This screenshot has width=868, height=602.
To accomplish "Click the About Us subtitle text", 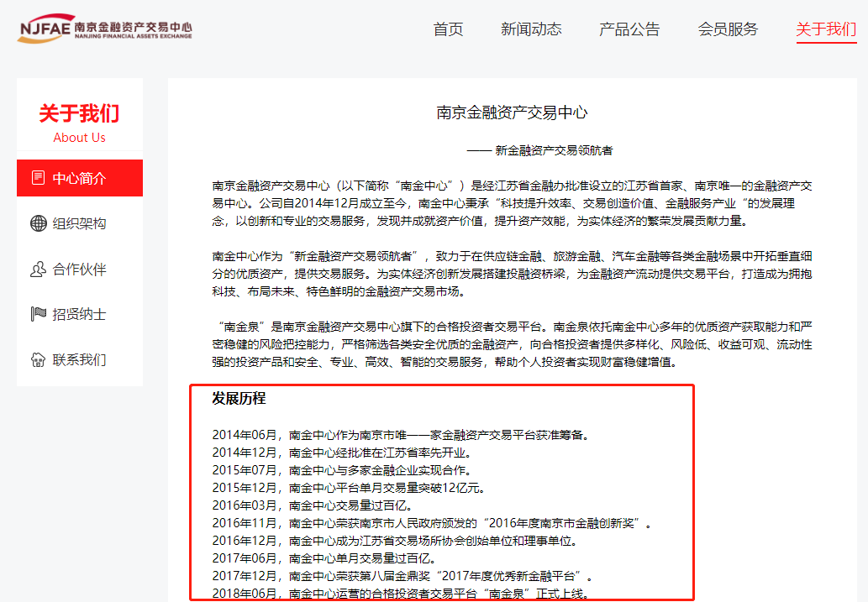I will [x=79, y=138].
